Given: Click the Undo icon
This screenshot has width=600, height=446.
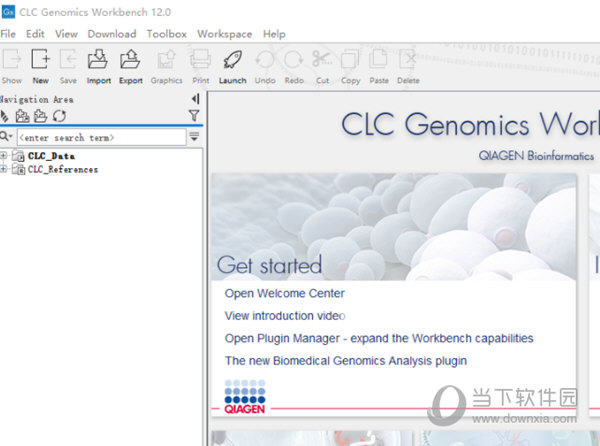Looking at the screenshot, I should (265, 59).
